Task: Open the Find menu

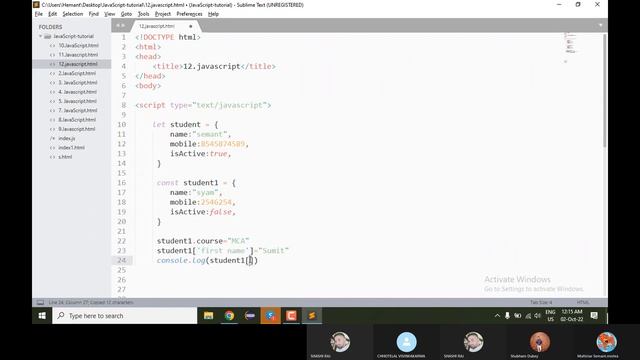Action: [93, 14]
